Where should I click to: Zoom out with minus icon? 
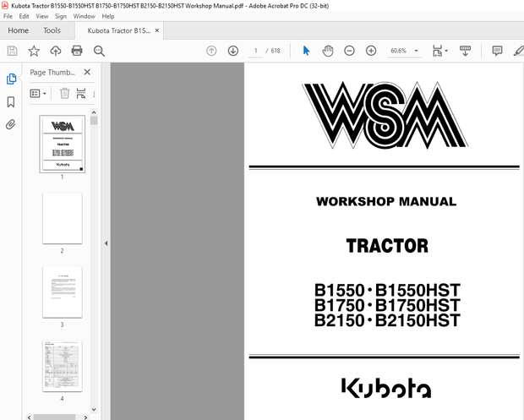(x=349, y=51)
